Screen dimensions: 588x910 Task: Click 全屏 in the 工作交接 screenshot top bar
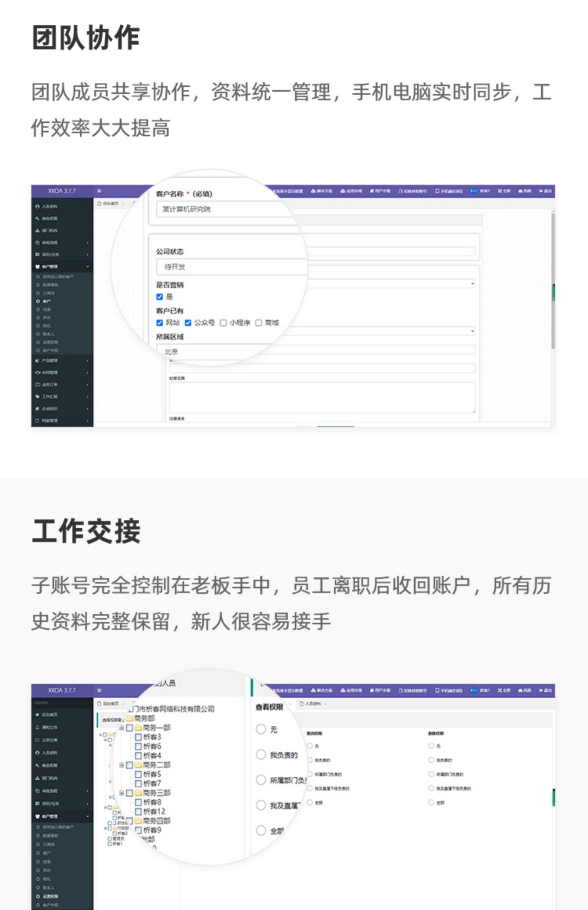[504, 691]
